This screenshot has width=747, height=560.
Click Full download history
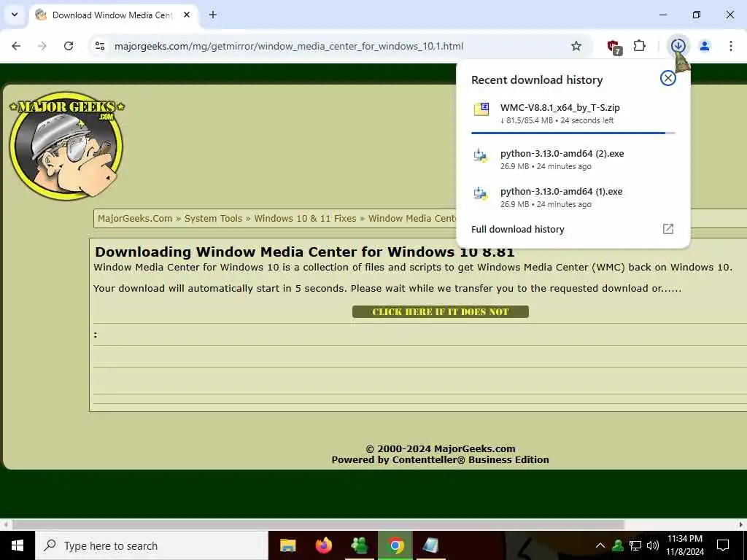click(x=518, y=230)
